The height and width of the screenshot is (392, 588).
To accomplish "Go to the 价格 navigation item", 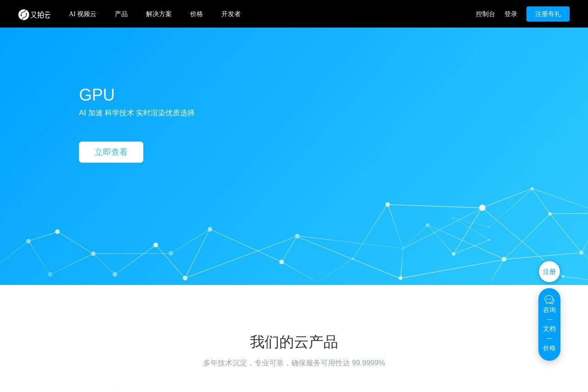I will [x=197, y=14].
